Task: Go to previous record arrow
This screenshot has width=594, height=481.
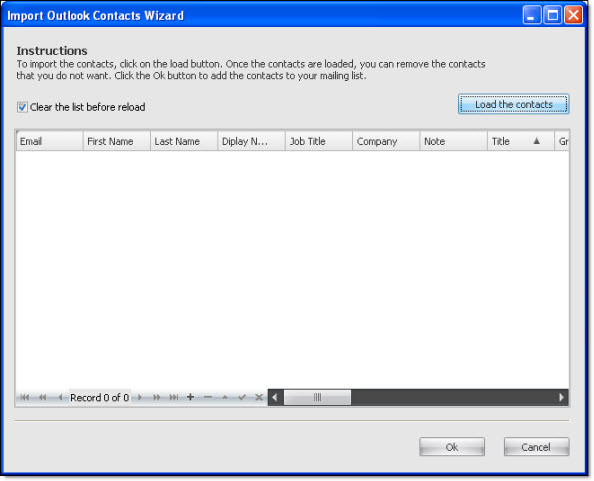Action: tap(60, 398)
